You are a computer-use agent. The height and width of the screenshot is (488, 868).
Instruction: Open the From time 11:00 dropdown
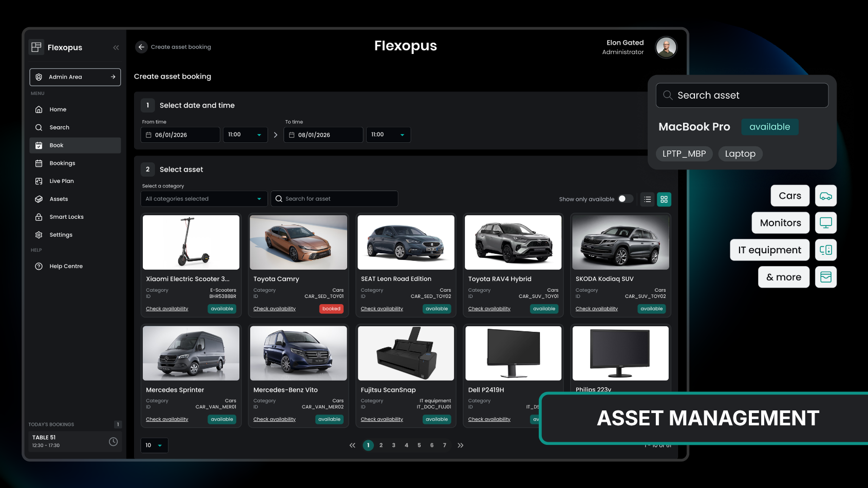pos(245,135)
